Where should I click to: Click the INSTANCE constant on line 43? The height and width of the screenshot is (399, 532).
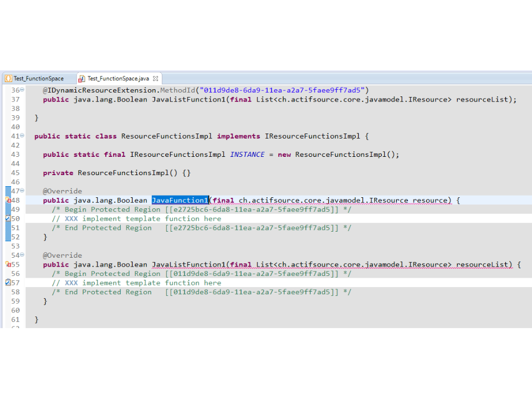coord(247,154)
